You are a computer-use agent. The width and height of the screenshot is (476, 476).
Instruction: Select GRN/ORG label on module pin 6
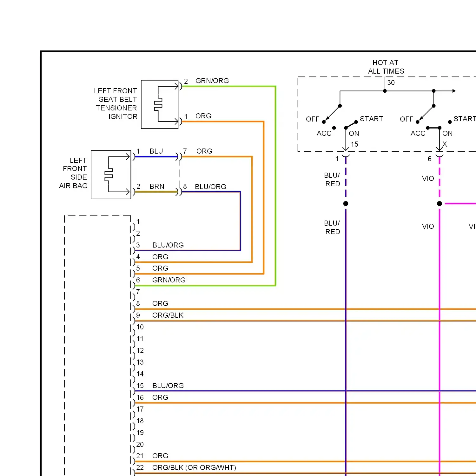169,280
